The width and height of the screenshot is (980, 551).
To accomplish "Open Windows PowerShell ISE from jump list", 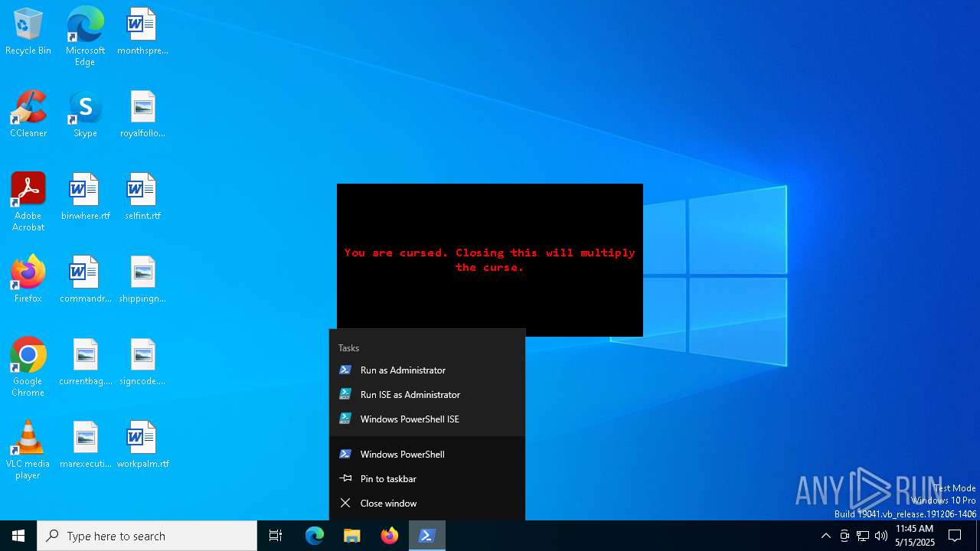I will coord(427,419).
